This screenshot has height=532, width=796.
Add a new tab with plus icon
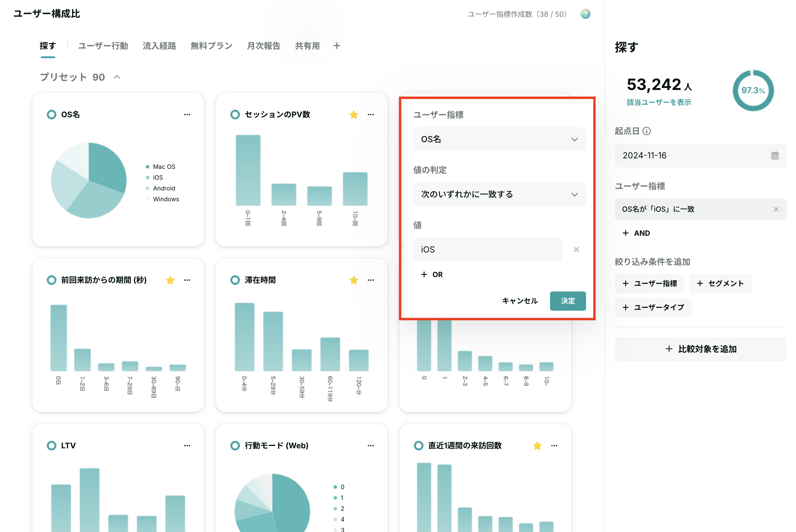(337, 46)
